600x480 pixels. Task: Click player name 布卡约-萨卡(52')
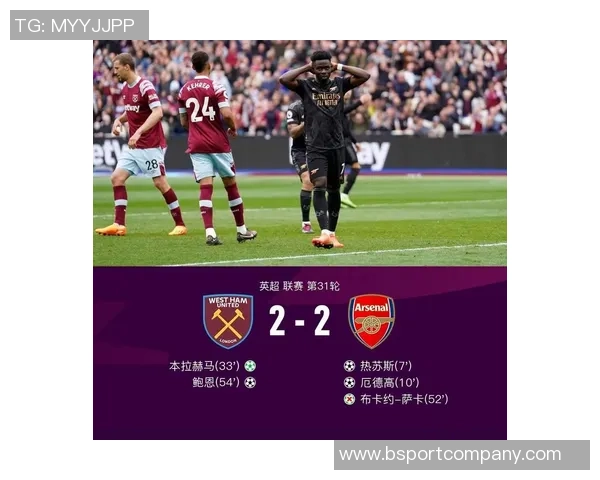click(404, 399)
